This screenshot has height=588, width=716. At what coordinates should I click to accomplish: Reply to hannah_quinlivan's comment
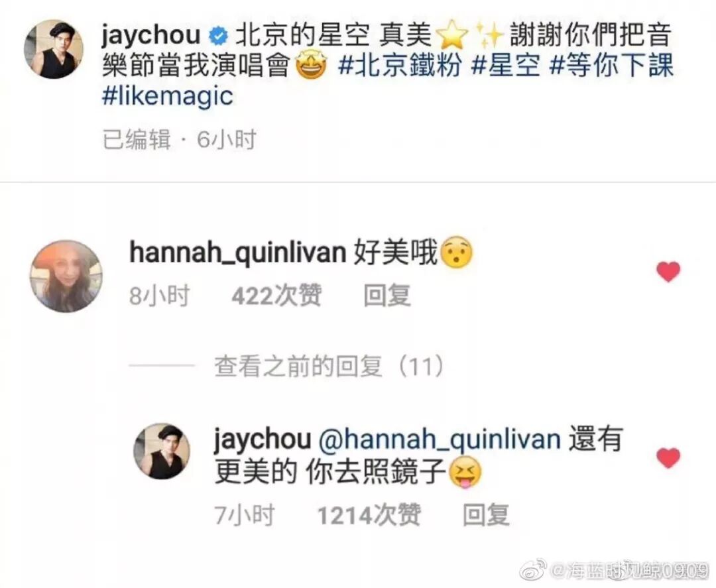[387, 296]
